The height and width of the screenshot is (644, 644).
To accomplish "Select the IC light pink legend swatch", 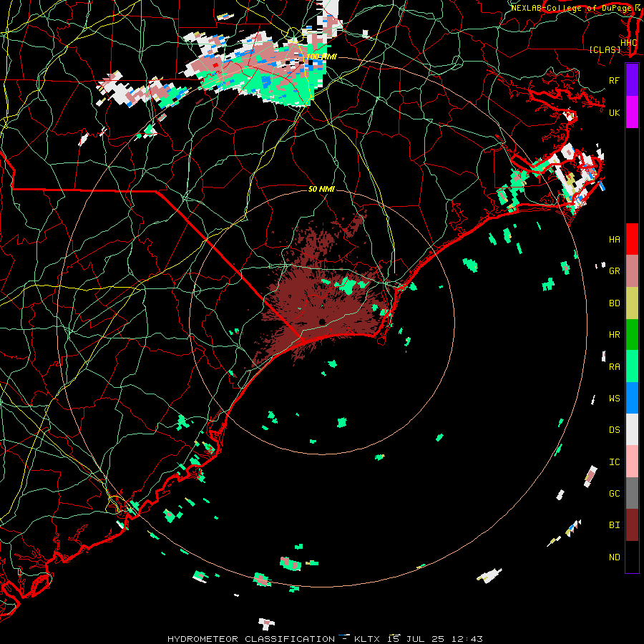I will coord(632,462).
